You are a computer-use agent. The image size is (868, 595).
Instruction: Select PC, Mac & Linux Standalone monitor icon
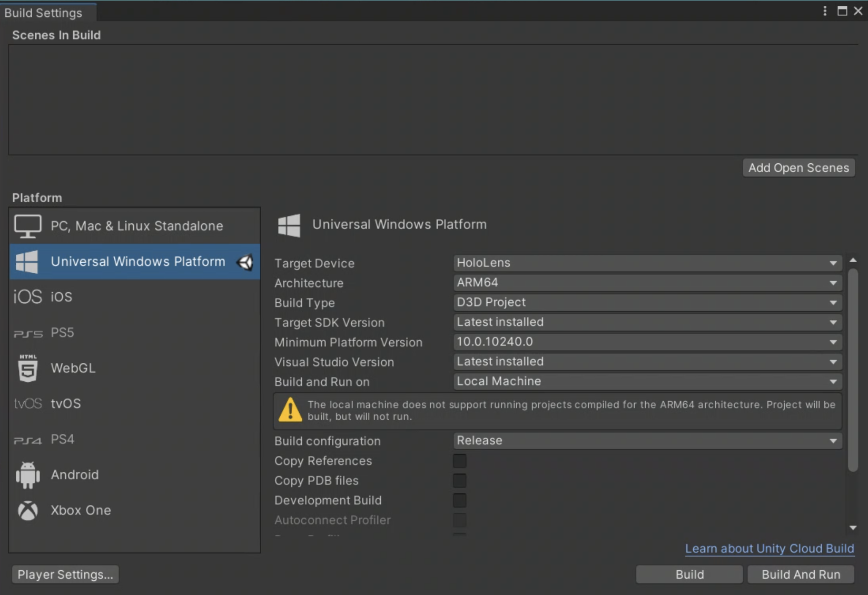click(27, 226)
